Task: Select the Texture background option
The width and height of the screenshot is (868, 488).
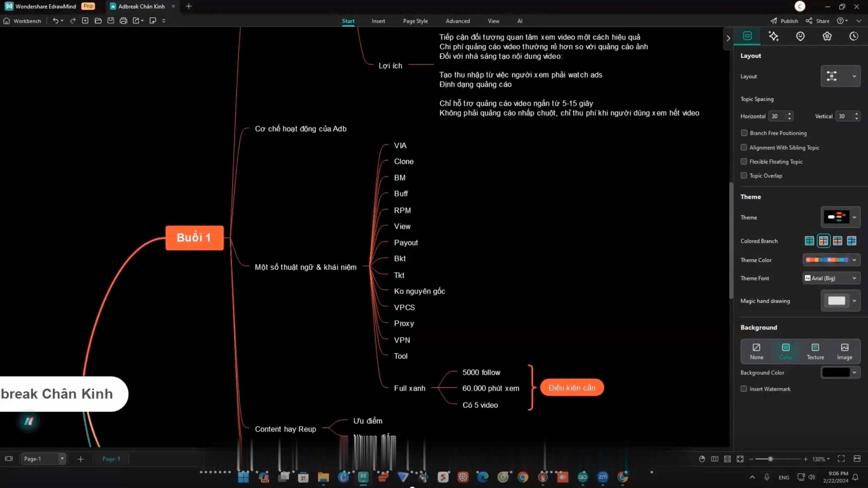Action: 815,351
